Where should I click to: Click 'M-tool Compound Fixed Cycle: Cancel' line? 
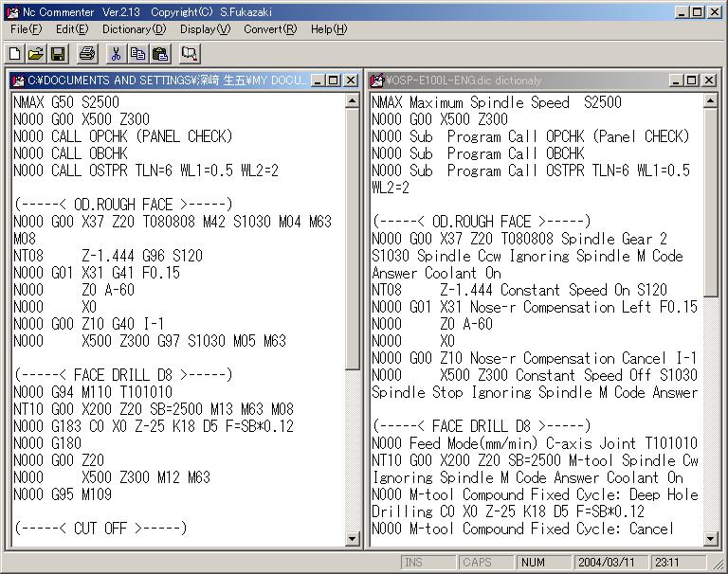point(523,529)
